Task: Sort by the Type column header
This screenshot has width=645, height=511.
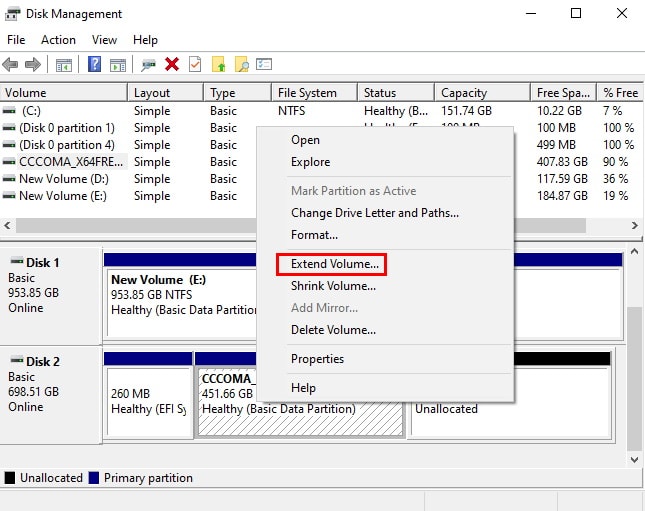Action: [x=237, y=93]
